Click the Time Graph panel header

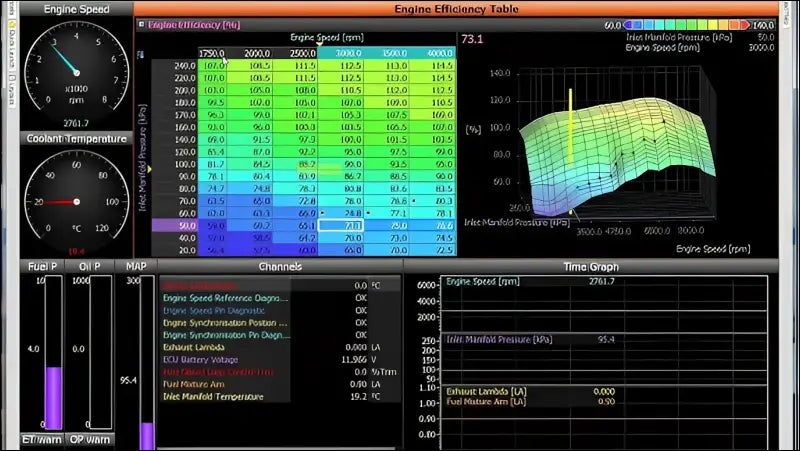coord(590,267)
